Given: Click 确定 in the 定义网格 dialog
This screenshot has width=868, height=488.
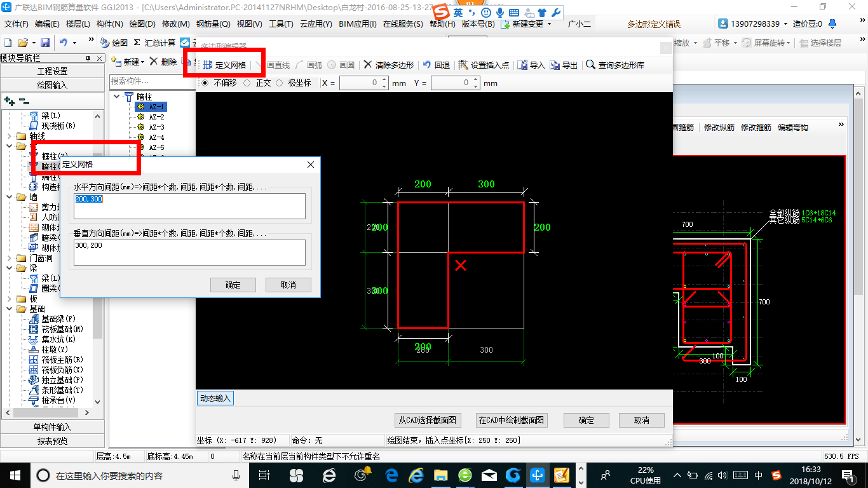Looking at the screenshot, I should [233, 285].
